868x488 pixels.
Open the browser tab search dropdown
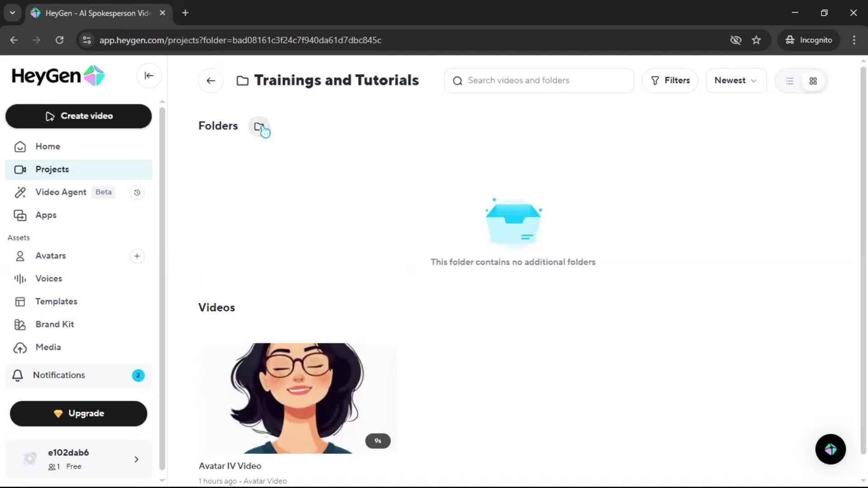(x=13, y=13)
